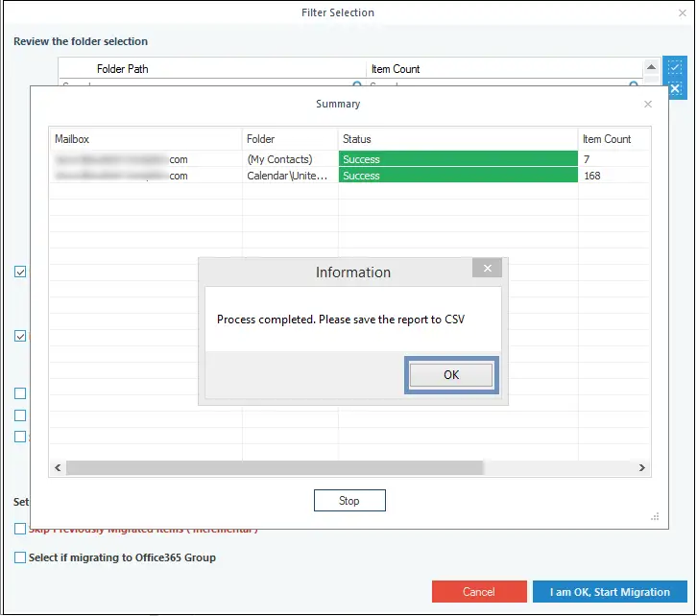Enable Select if migrating to Office365 Group
The width and height of the screenshot is (697, 616).
pyautogui.click(x=20, y=557)
